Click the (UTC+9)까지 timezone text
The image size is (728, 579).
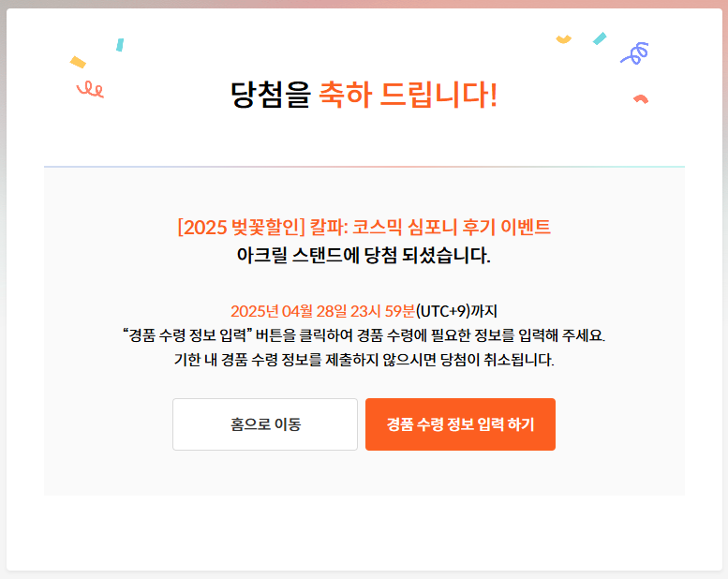pos(456,311)
